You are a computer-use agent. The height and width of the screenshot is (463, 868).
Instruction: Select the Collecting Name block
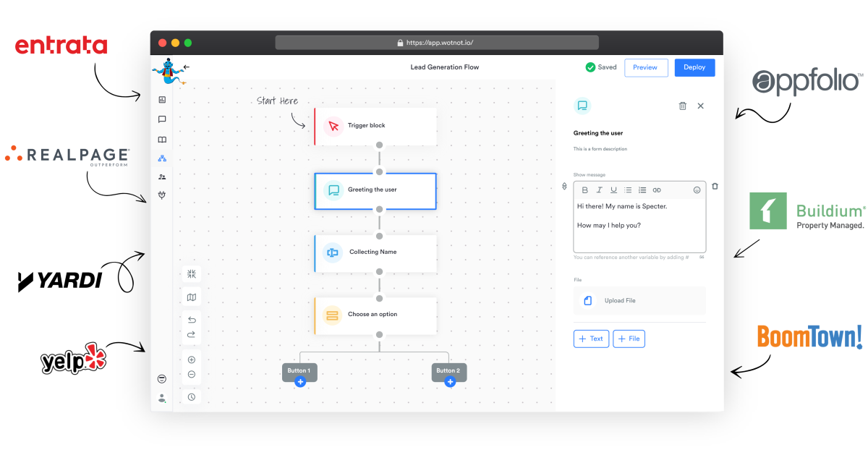(375, 252)
